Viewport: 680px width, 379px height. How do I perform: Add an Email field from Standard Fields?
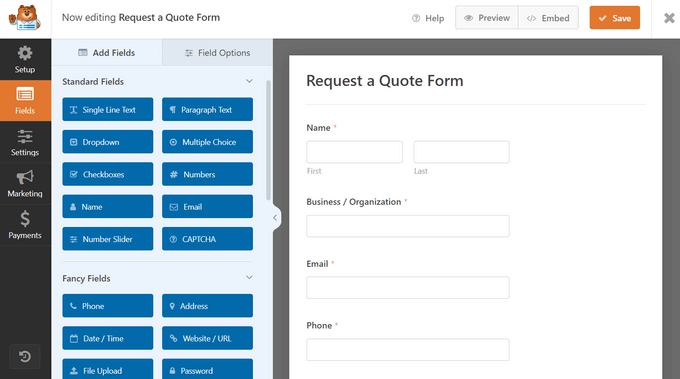207,206
